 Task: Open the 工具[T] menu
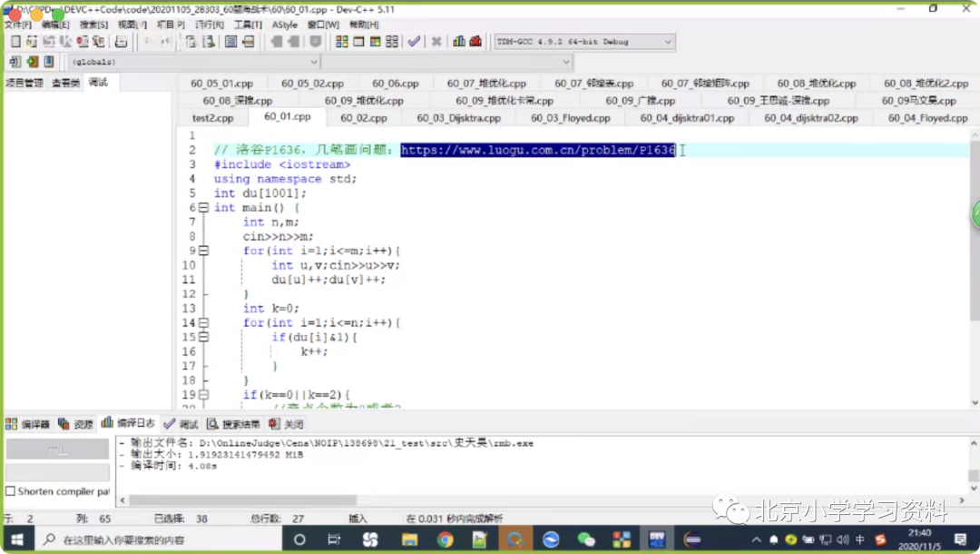coord(248,25)
